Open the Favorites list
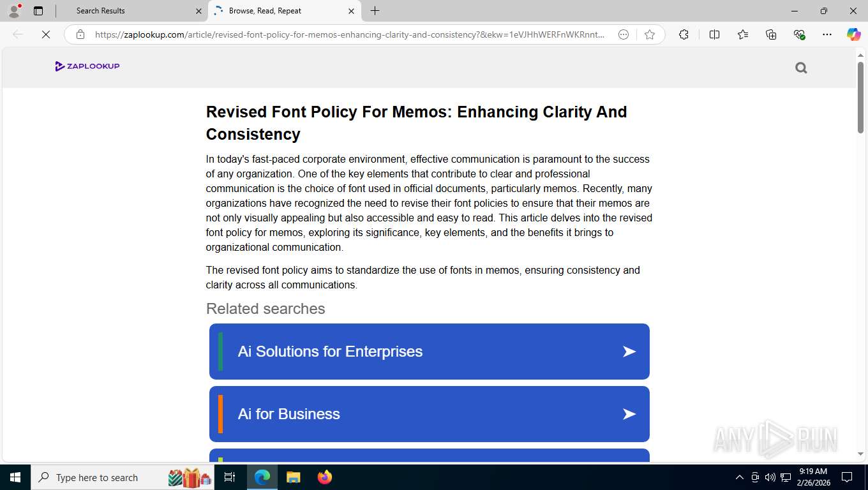 (743, 34)
